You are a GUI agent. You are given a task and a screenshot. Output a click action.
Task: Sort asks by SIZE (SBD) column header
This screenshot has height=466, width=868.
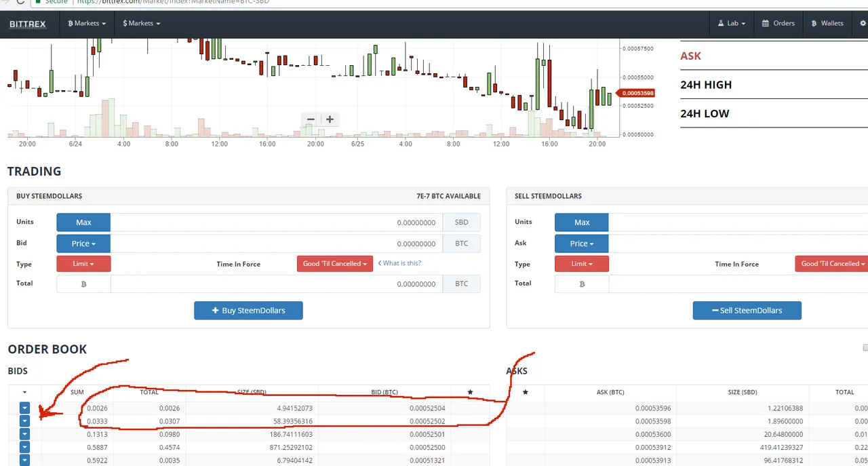point(741,392)
